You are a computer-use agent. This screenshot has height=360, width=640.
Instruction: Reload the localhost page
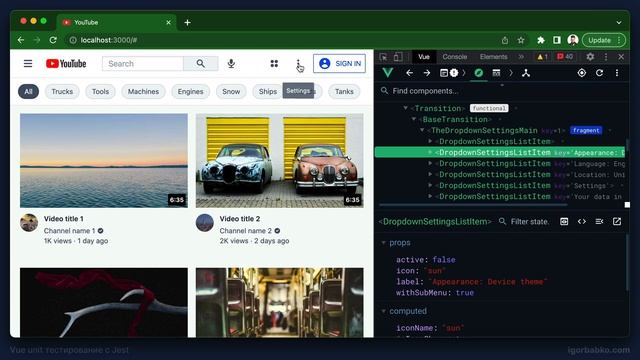coord(53,40)
